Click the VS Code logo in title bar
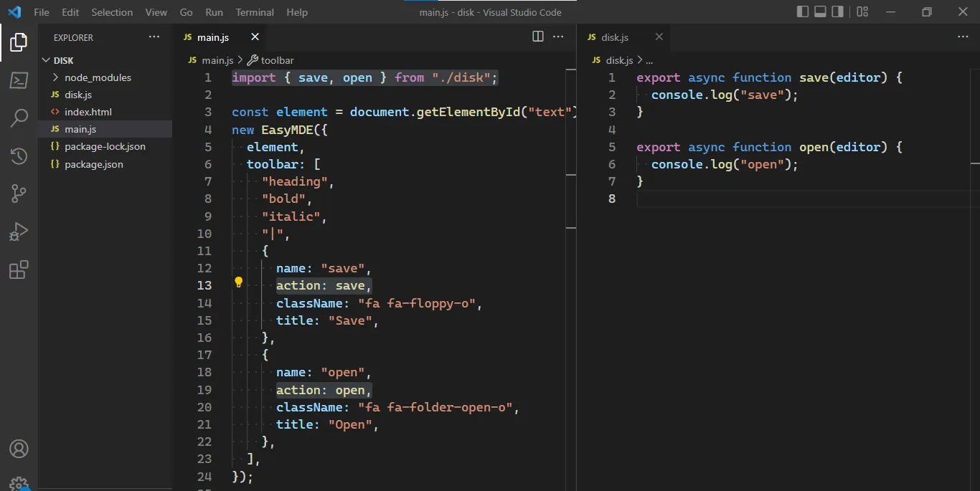Viewport: 980px width, 491px height. pyautogui.click(x=14, y=12)
